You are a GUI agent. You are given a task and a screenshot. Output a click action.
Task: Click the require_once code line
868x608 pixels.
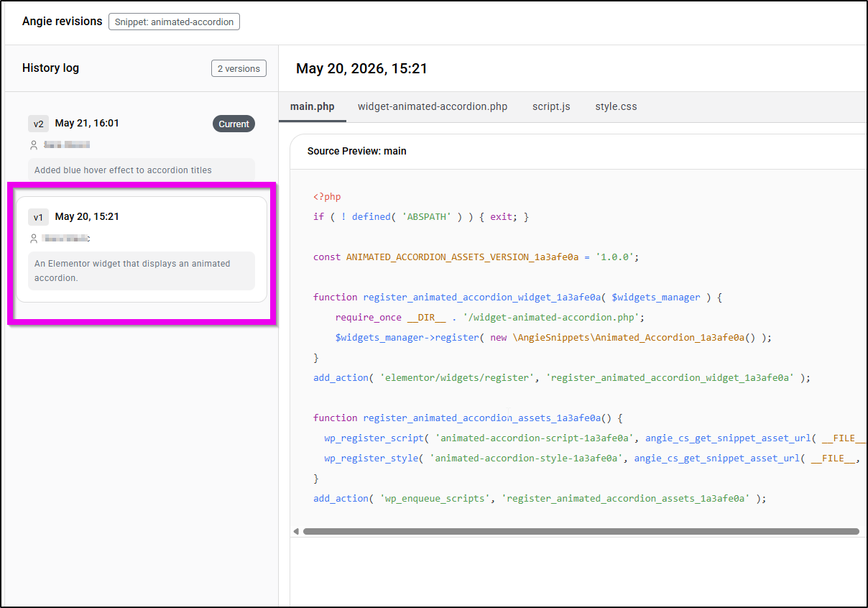coord(490,317)
